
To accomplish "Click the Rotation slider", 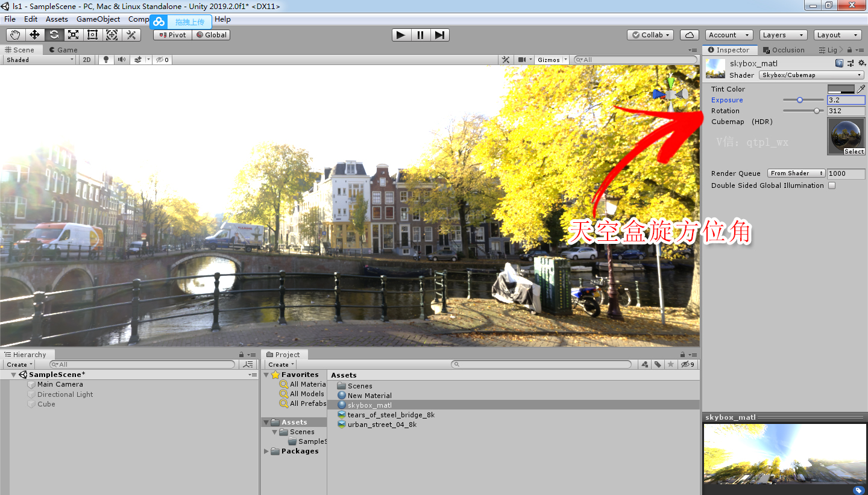I will [803, 111].
